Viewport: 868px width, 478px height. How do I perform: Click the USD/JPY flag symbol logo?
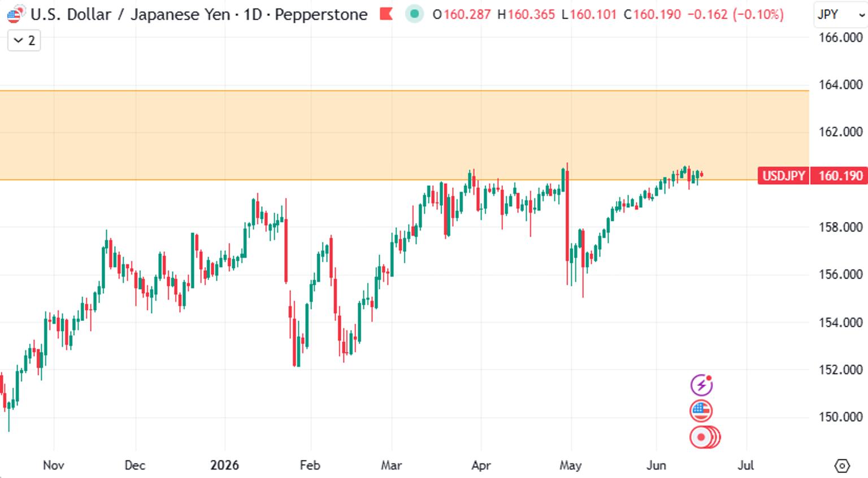pyautogui.click(x=15, y=14)
